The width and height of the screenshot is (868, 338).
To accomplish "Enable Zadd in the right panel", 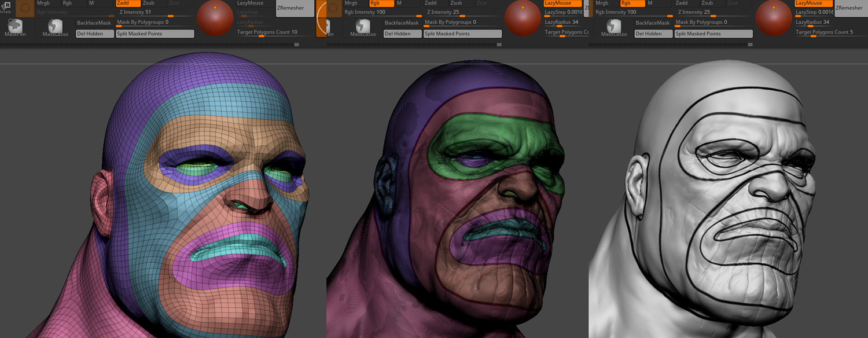I will click(687, 3).
